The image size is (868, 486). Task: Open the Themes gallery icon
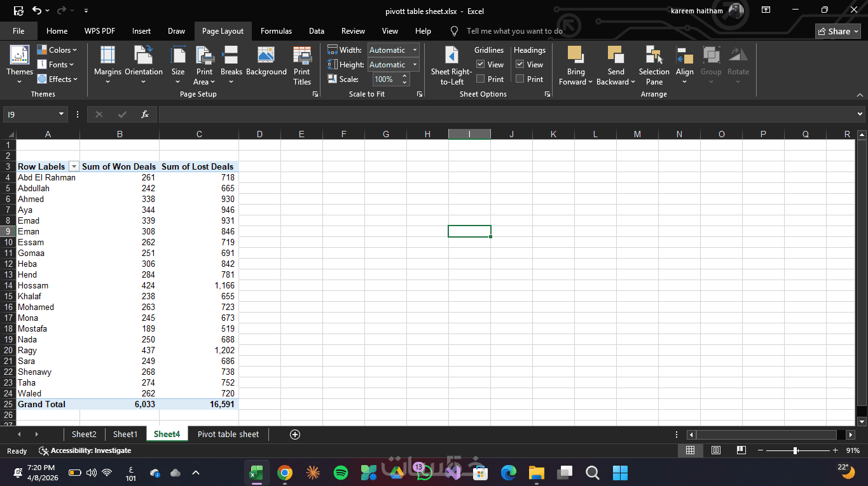point(19,55)
